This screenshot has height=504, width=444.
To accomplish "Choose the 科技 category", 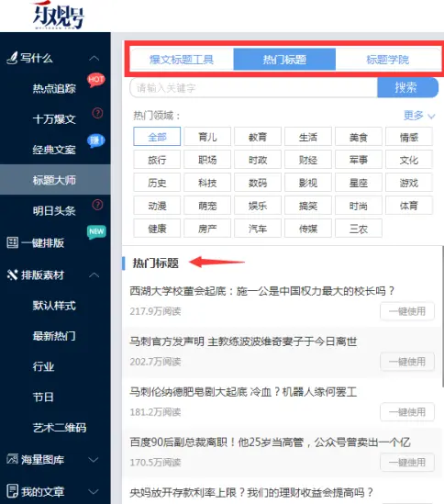I will tap(207, 183).
